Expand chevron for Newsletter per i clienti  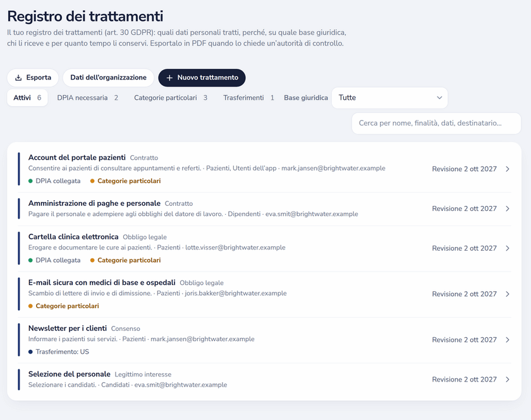coord(507,340)
